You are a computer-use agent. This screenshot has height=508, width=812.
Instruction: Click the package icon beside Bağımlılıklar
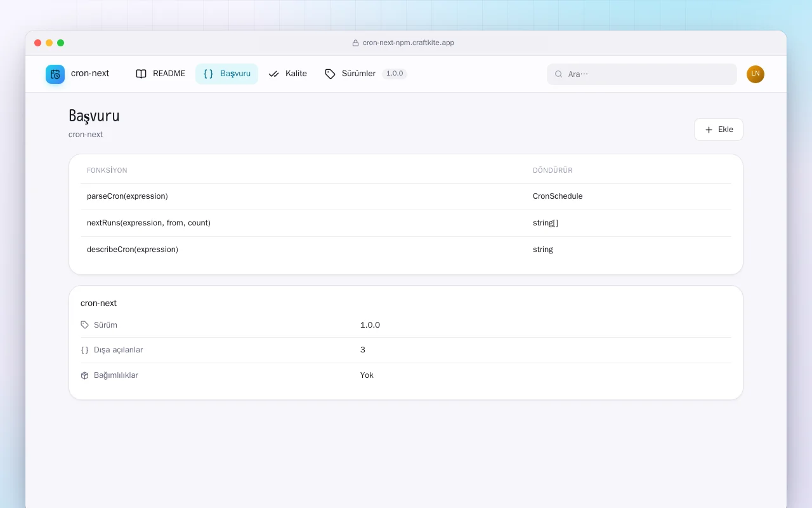click(85, 375)
